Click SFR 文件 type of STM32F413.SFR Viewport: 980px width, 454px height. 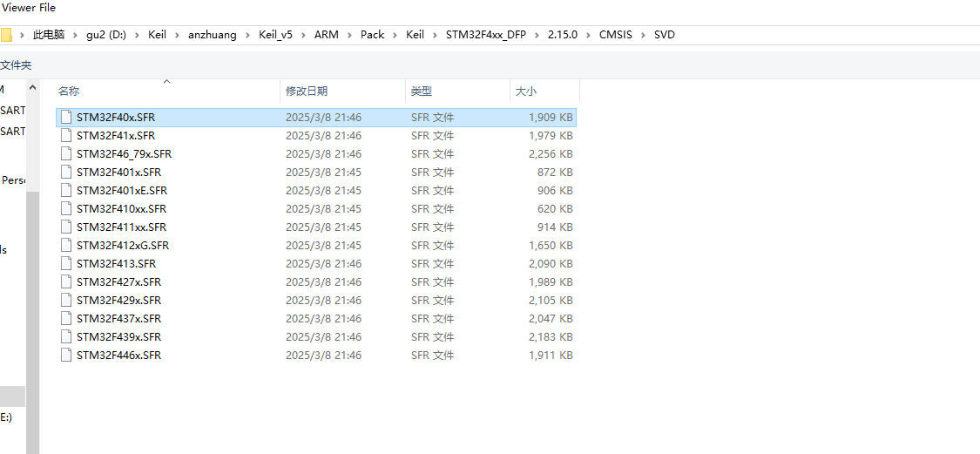pos(432,263)
